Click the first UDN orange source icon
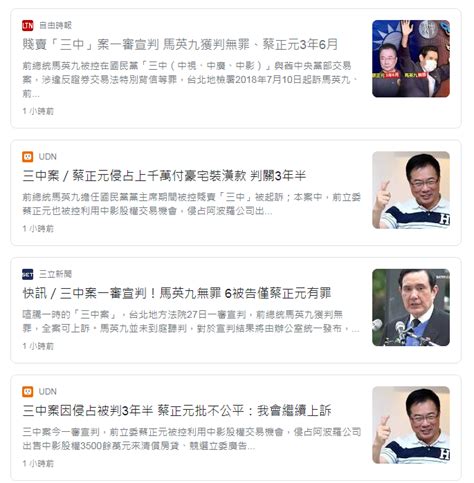The width and height of the screenshot is (474, 483). pos(28,156)
